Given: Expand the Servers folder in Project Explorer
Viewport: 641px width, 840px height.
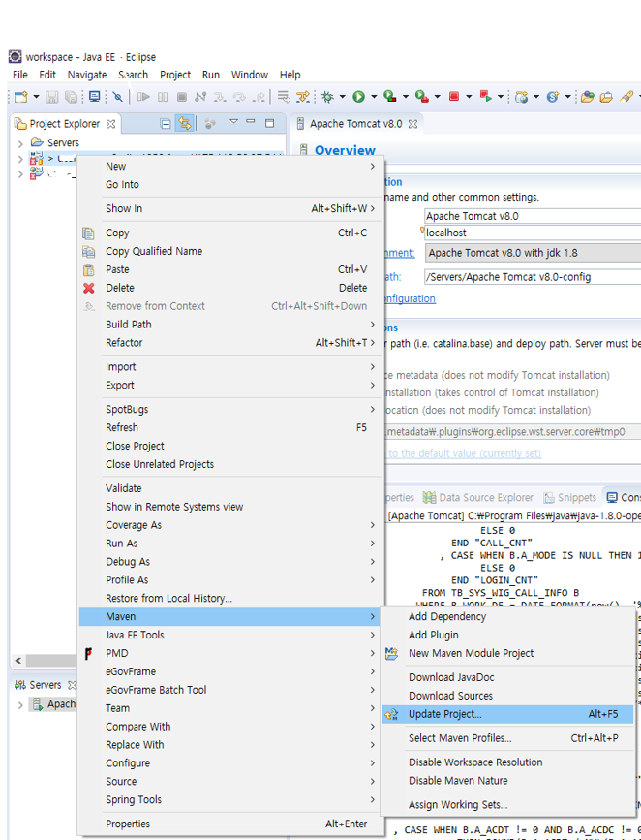Looking at the screenshot, I should (x=20, y=143).
